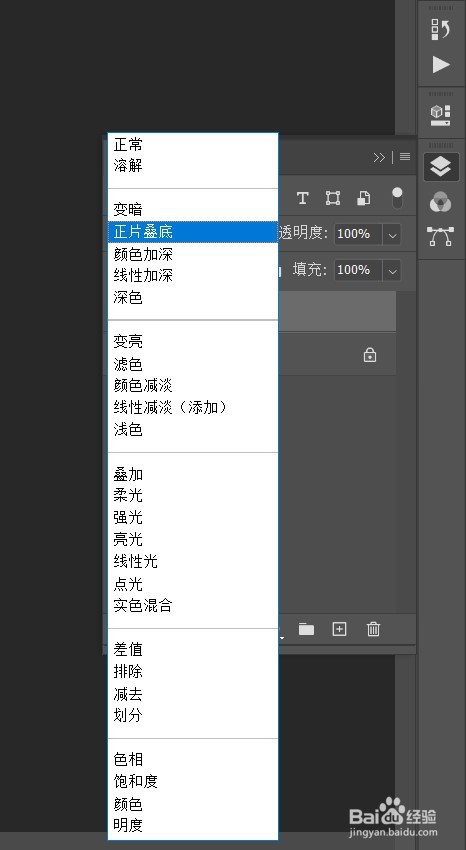Create a new layer plus icon
Viewport: 466px width, 850px height.
click(339, 629)
